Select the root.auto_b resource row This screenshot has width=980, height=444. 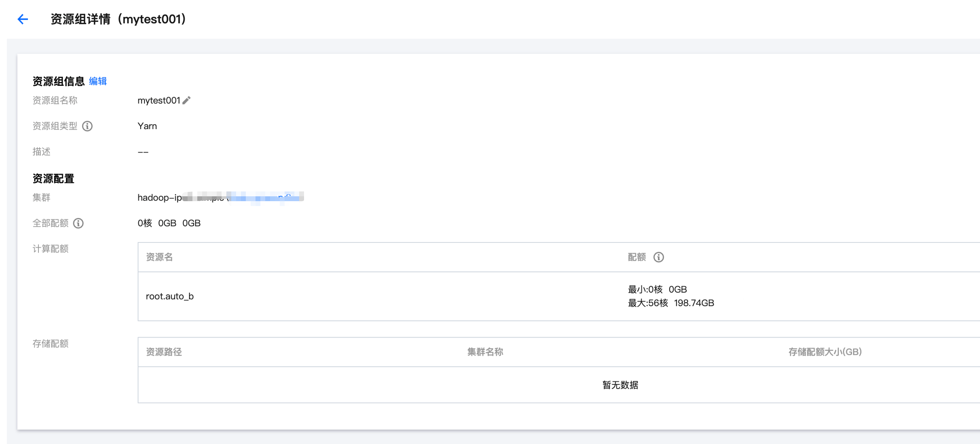[x=170, y=296]
